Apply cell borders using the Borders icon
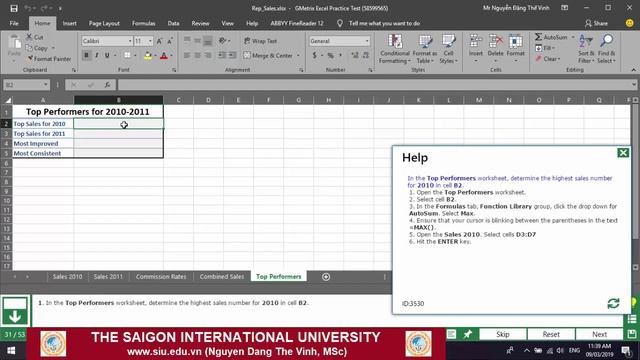This screenshot has width=640, height=360. point(127,55)
